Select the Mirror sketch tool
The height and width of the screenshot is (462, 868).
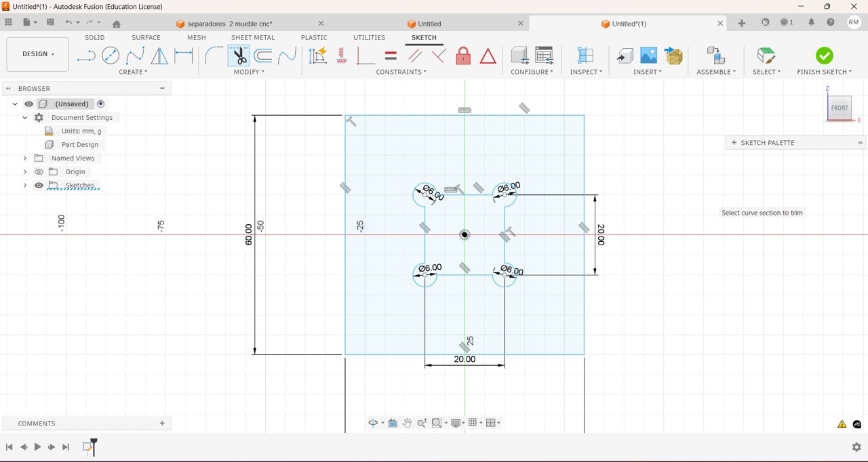click(x=159, y=56)
